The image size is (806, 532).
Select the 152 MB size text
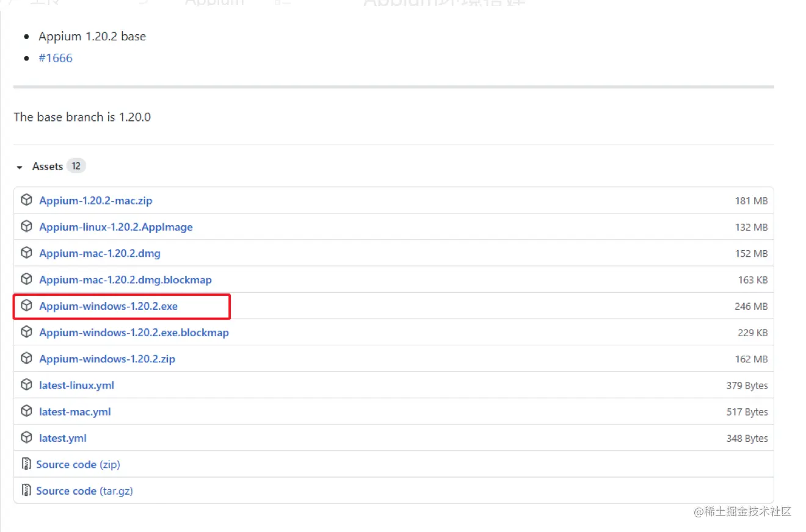751,254
